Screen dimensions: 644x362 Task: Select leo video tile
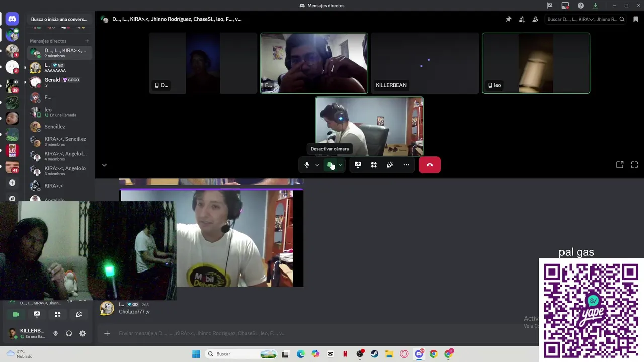pyautogui.click(x=536, y=63)
